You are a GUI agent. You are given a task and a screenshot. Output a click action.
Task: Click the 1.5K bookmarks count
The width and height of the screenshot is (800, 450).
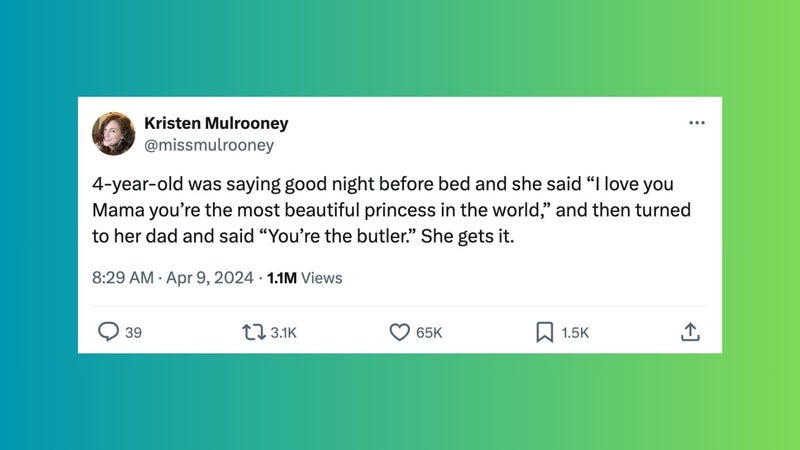(575, 333)
